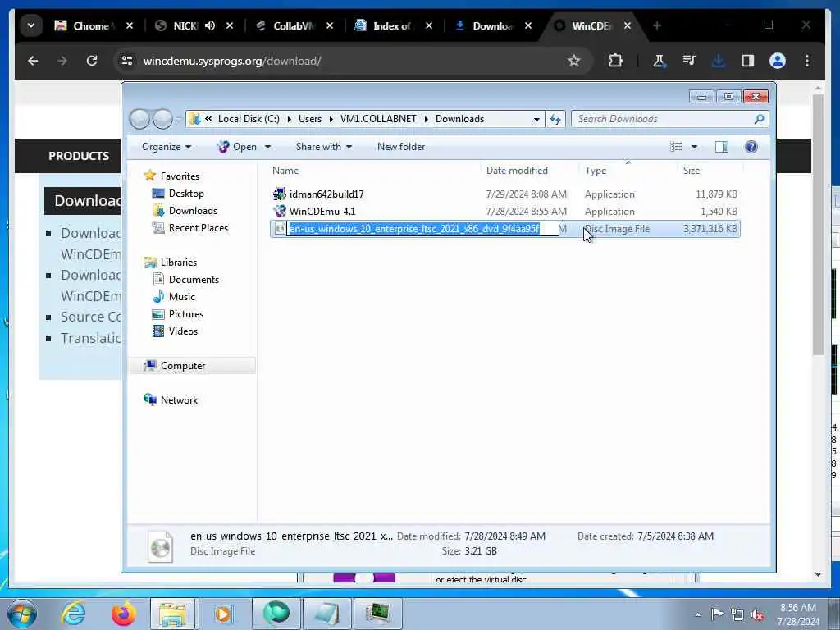Viewport: 840px width, 630px height.
Task: View site information icon in address bar
Action: coord(127,61)
